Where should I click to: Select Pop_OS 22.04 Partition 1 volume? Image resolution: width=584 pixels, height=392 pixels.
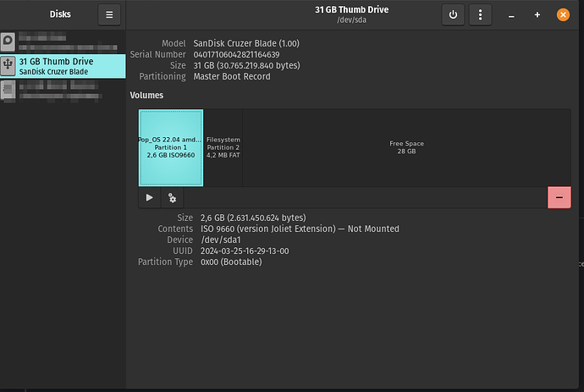pos(171,147)
